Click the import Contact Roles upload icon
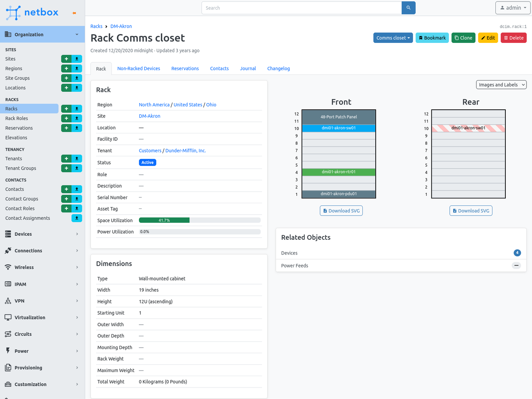Image resolution: width=532 pixels, height=399 pixels. click(77, 208)
